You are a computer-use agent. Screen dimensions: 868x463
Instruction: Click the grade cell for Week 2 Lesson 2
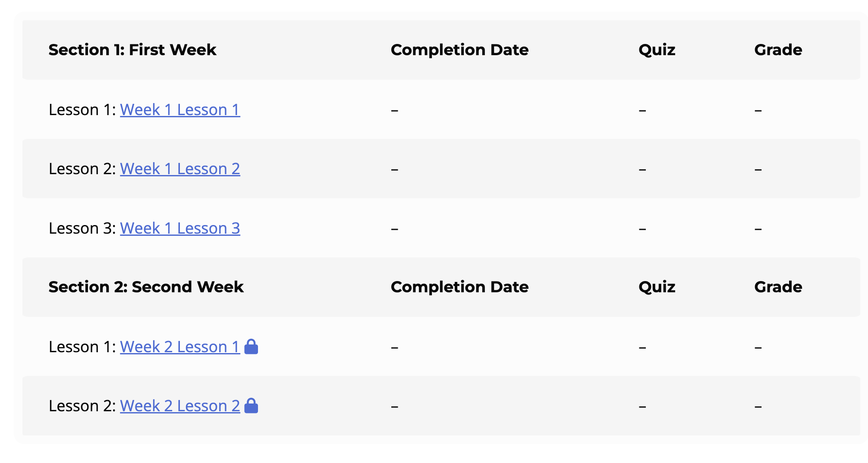click(x=758, y=407)
